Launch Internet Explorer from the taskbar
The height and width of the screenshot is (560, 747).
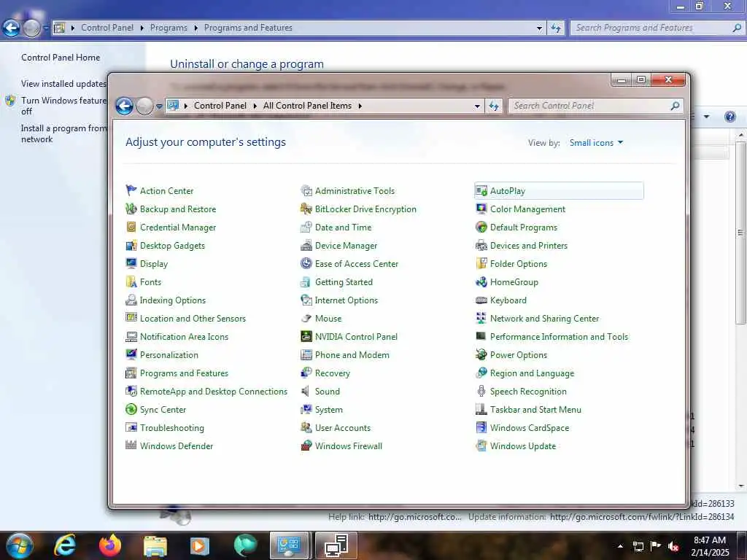pyautogui.click(x=65, y=545)
